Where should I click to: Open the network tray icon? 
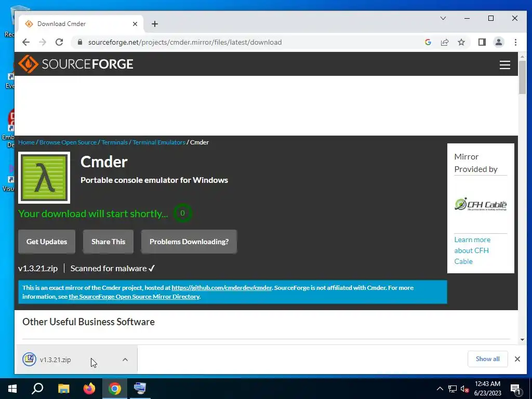click(453, 389)
